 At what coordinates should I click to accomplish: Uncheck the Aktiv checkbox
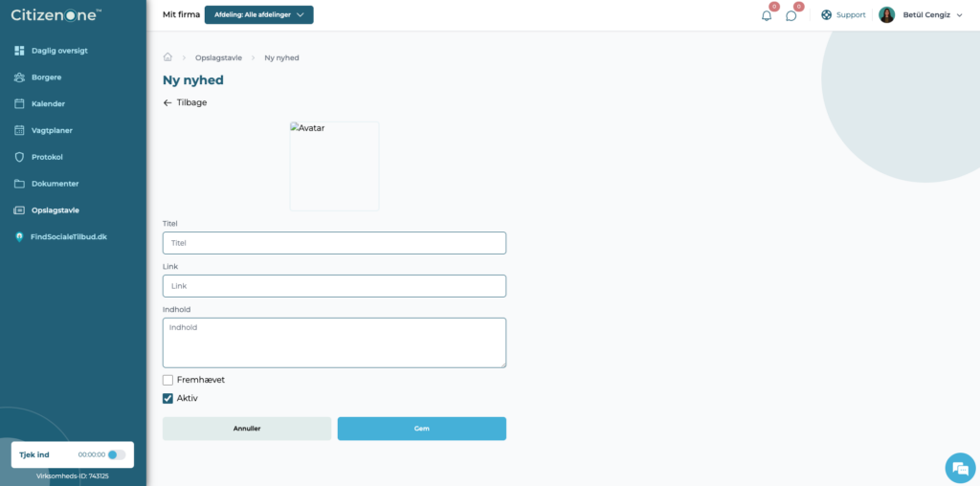[x=167, y=398]
